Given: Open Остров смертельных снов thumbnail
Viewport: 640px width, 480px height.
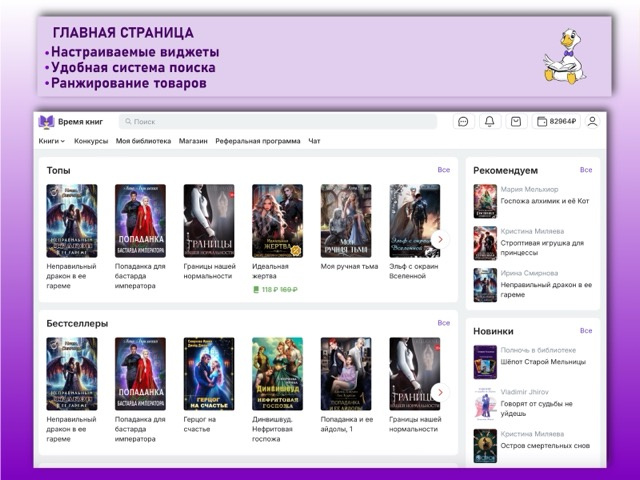Looking at the screenshot, I should click(x=485, y=446).
